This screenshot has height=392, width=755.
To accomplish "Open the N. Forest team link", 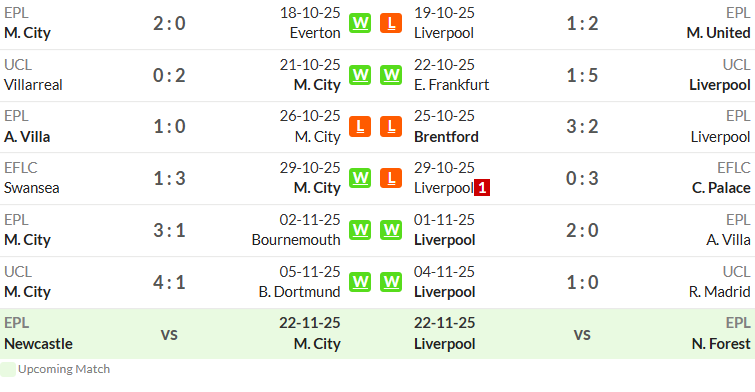I will pyautogui.click(x=721, y=344).
